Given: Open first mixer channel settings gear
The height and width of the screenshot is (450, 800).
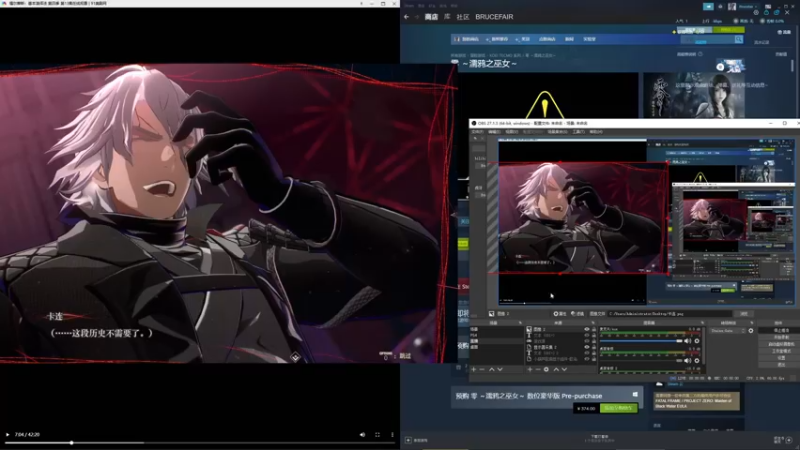Looking at the screenshot, I should 696,341.
